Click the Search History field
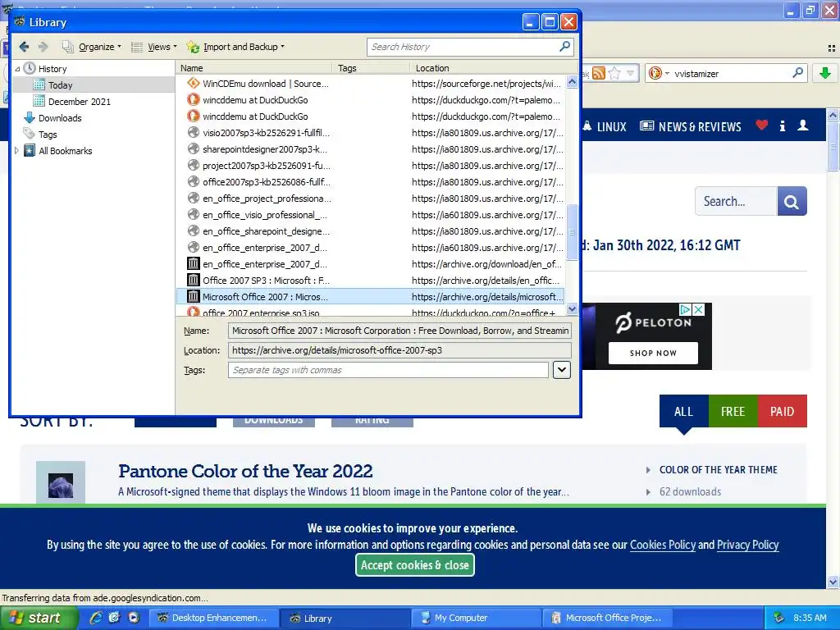The width and height of the screenshot is (840, 630). [x=463, y=47]
